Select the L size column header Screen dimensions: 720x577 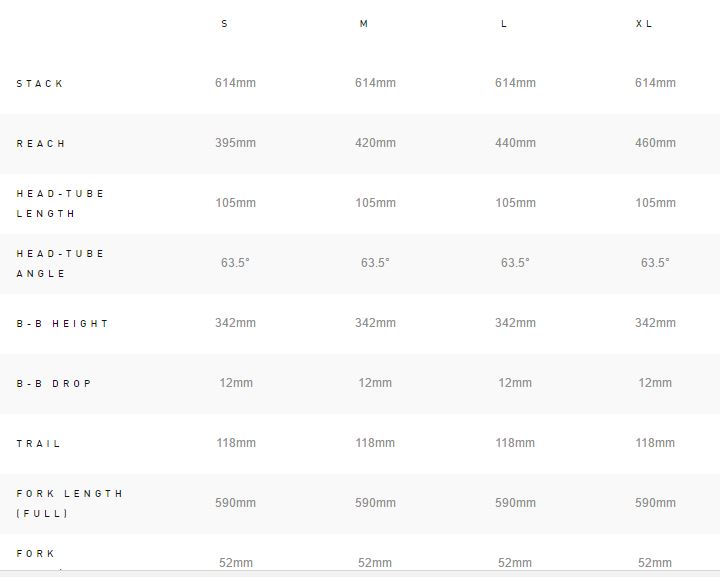[x=504, y=24]
